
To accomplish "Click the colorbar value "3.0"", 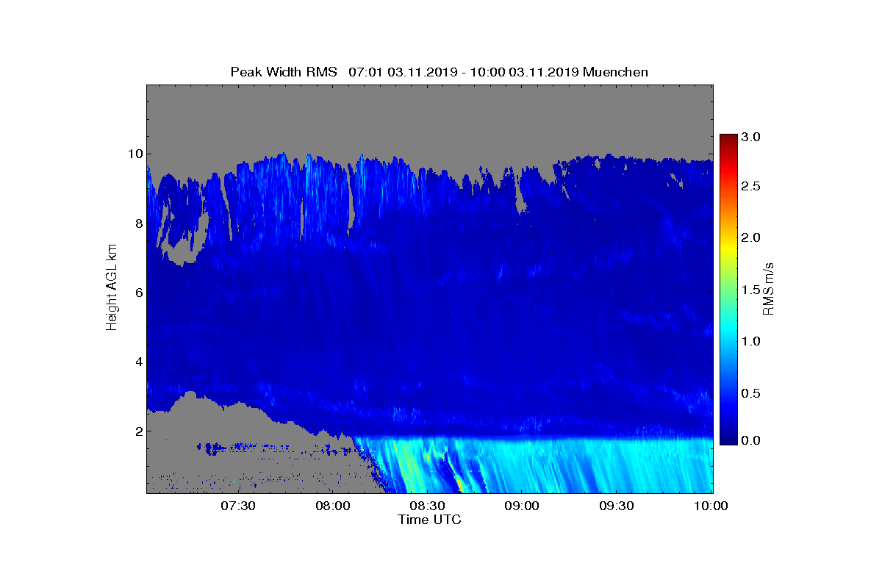I will tap(750, 137).
